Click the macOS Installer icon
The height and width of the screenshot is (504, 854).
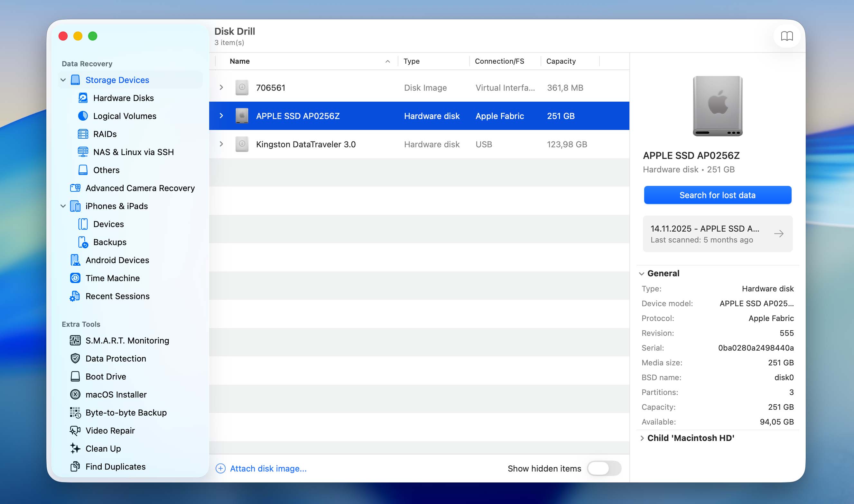75,394
